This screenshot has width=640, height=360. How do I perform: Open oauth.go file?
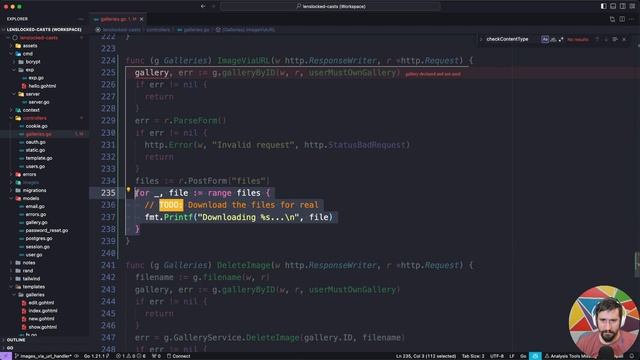pos(36,142)
